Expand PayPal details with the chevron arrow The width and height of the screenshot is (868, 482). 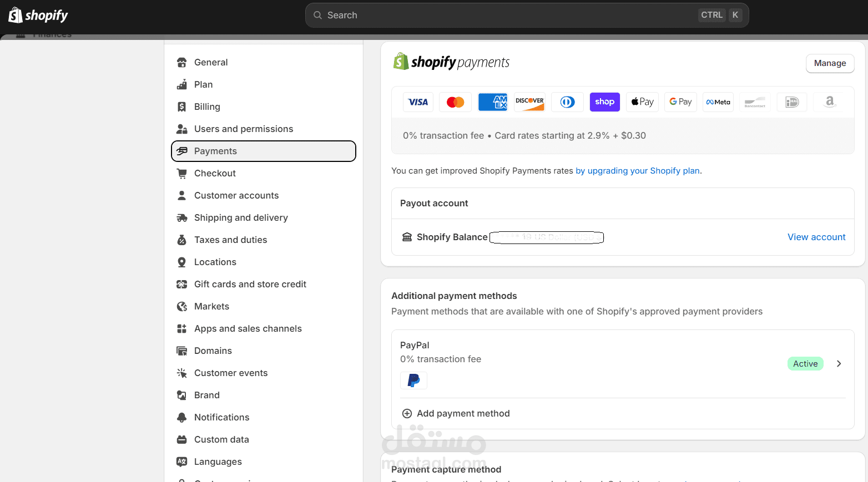(x=839, y=364)
